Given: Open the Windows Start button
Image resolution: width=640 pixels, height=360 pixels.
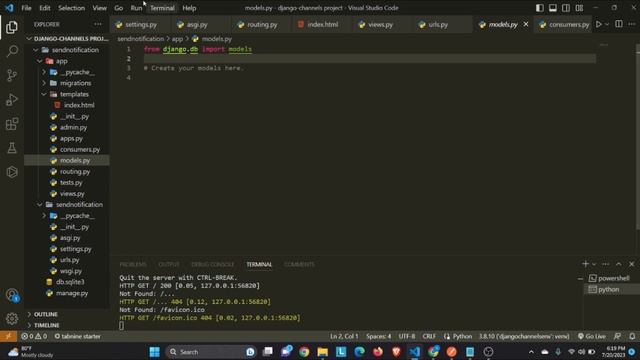Looking at the screenshot, I should click(x=155, y=352).
